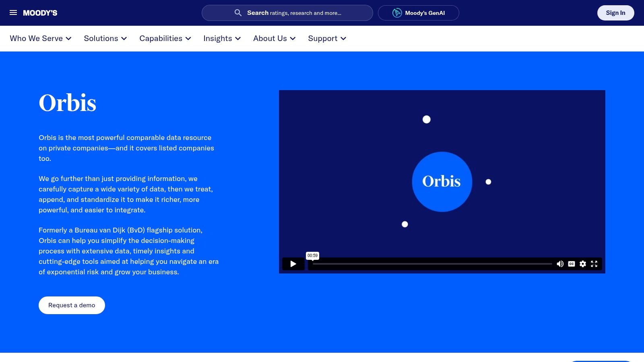The width and height of the screenshot is (644, 362).
Task: Open the About Us menu
Action: coord(275,39)
